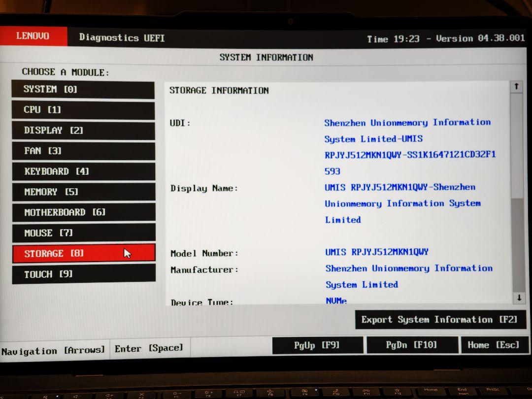532x399 pixels.
Task: Click the NVMe device type value
Action: (336, 300)
